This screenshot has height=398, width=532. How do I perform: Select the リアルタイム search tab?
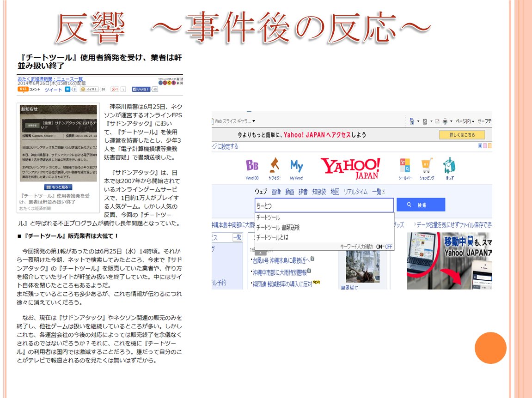[355, 192]
